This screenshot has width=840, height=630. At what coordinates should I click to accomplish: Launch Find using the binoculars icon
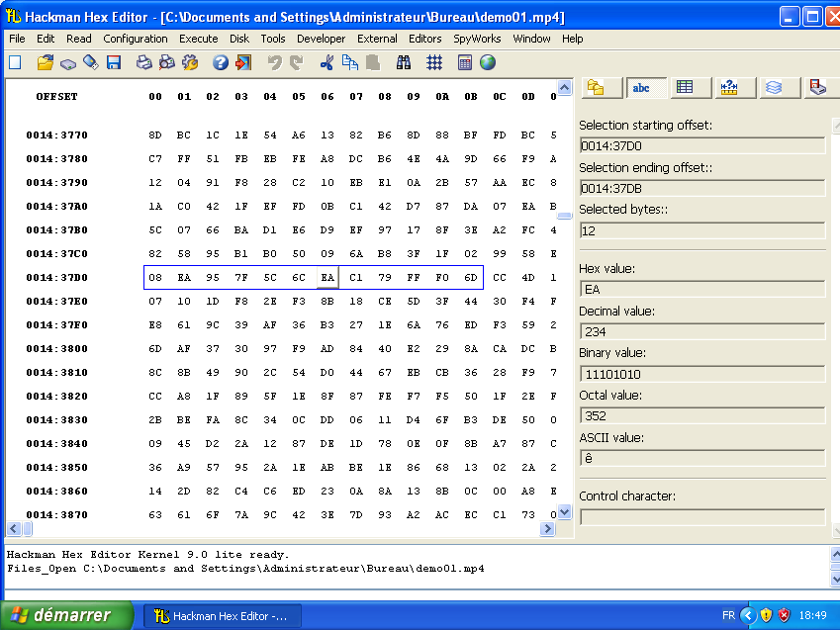(x=404, y=62)
